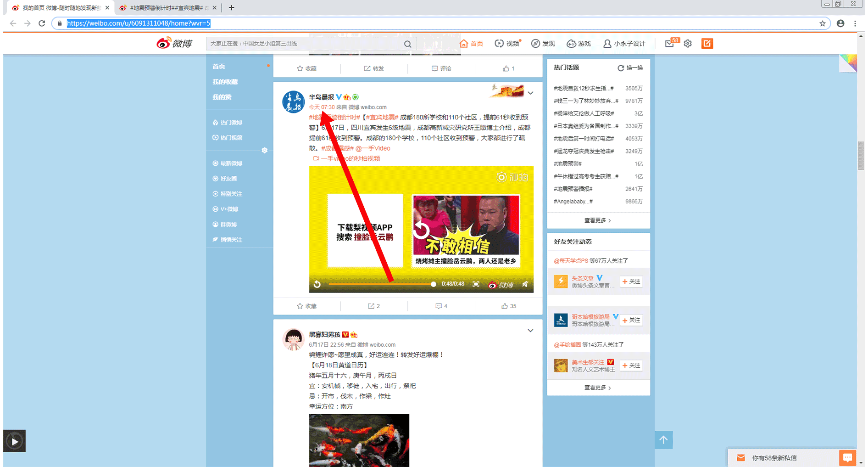Click the #宜宾地震# hashtag link
The height and width of the screenshot is (467, 868).
(382, 117)
